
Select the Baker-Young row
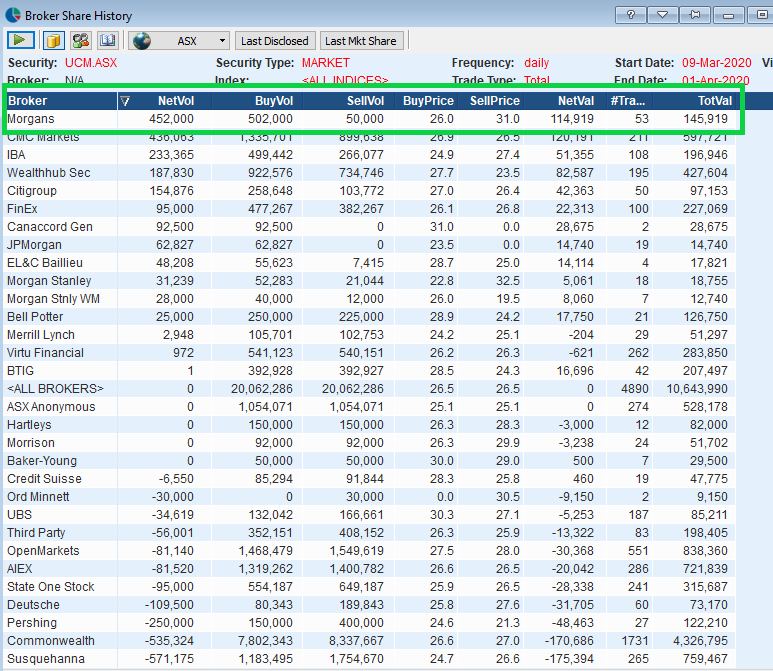coord(370,460)
